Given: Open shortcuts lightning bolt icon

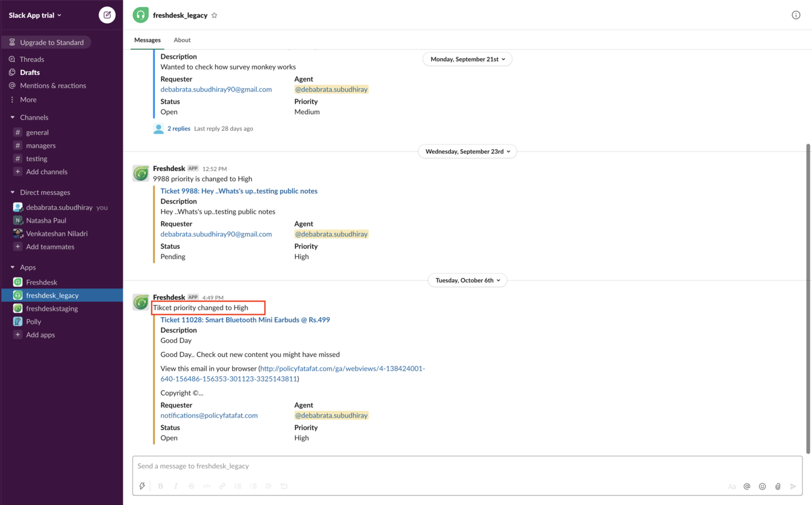Looking at the screenshot, I should [142, 486].
